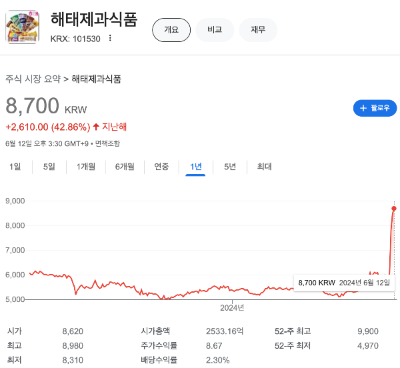The width and height of the screenshot is (400, 368).
Task: Click the 해태제과식품 company logo thumbnail
Action: (22, 27)
